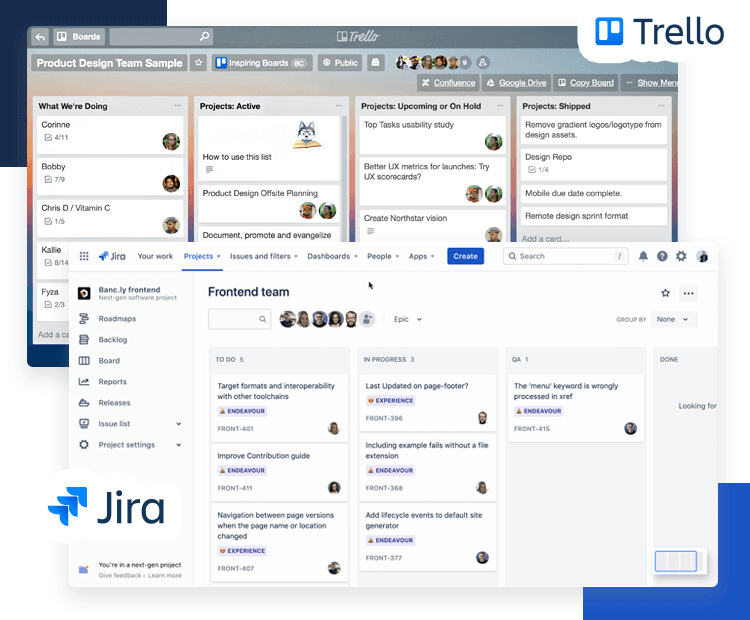750x620 pixels.
Task: Open the Projects: Upcoming list menu
Action: pos(500,106)
